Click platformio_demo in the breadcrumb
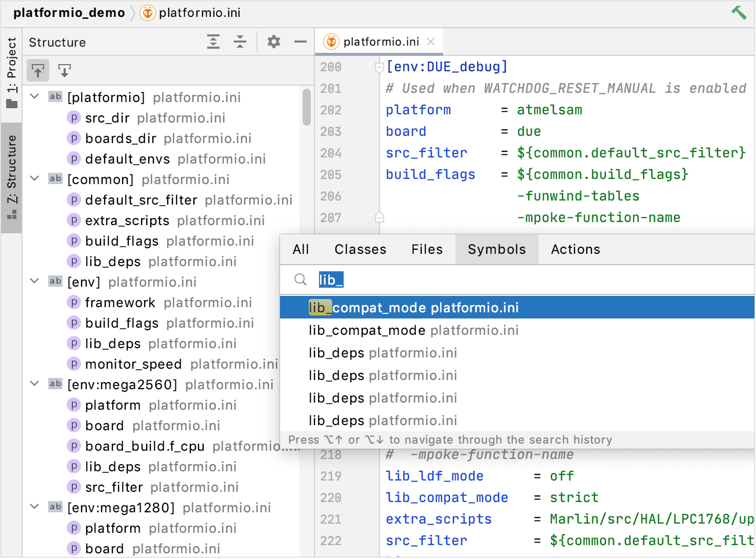The width and height of the screenshot is (756, 559). pos(69,13)
